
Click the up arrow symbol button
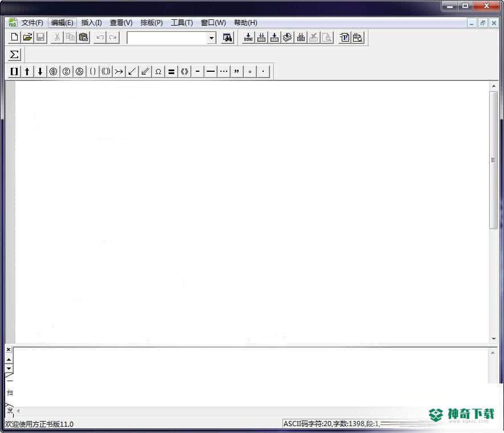27,71
